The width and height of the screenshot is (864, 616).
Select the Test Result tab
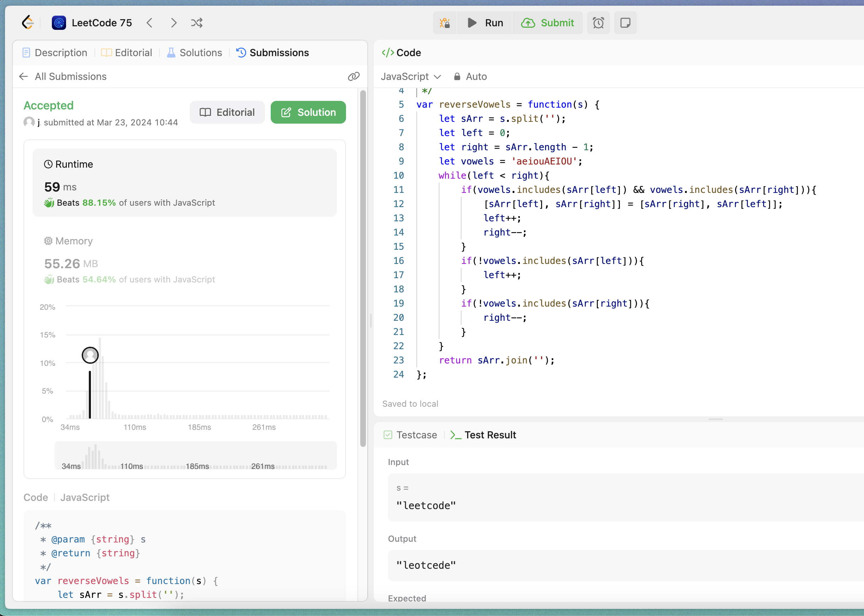click(483, 435)
